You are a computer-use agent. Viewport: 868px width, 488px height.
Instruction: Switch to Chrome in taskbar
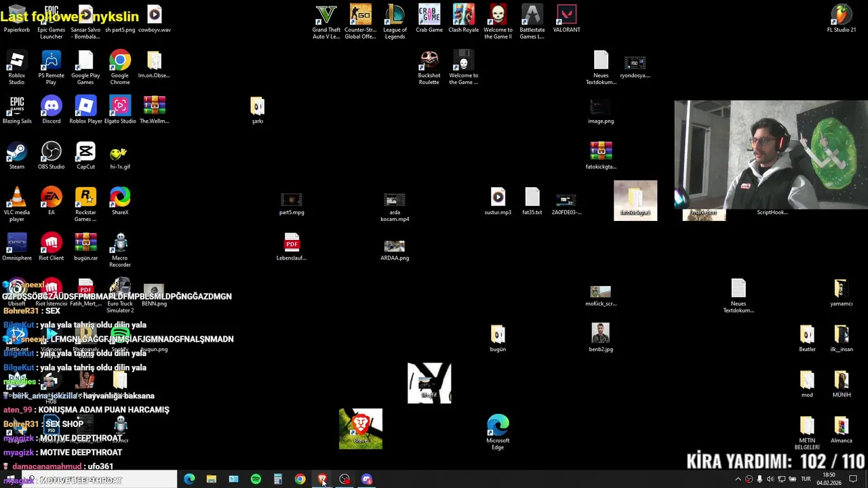[x=300, y=479]
